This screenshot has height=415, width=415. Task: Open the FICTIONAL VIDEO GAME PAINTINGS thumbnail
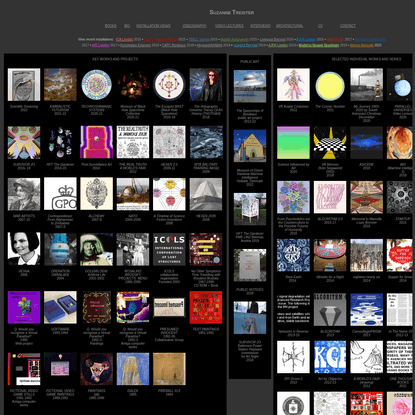click(60, 369)
